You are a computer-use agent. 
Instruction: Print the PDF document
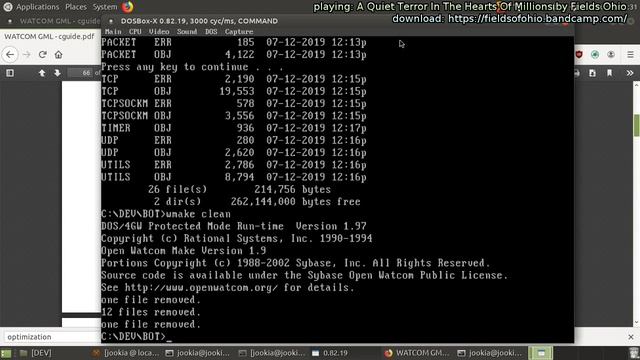coord(577,73)
